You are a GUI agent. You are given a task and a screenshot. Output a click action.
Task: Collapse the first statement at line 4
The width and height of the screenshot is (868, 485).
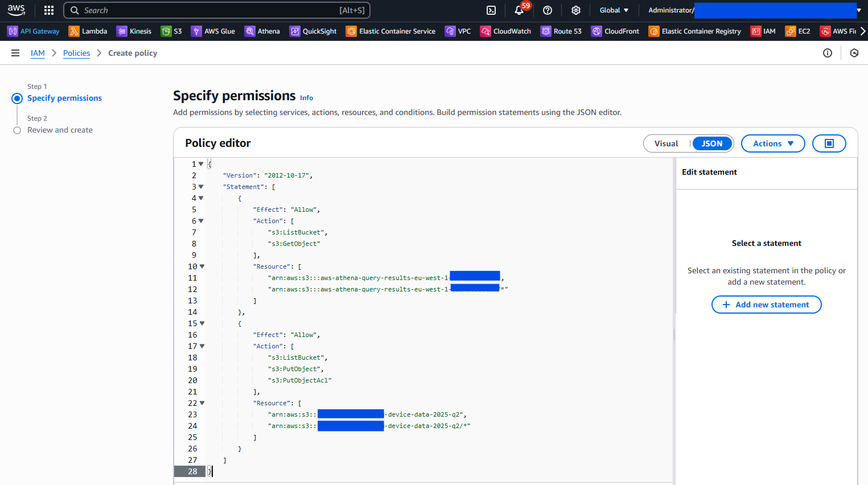201,198
